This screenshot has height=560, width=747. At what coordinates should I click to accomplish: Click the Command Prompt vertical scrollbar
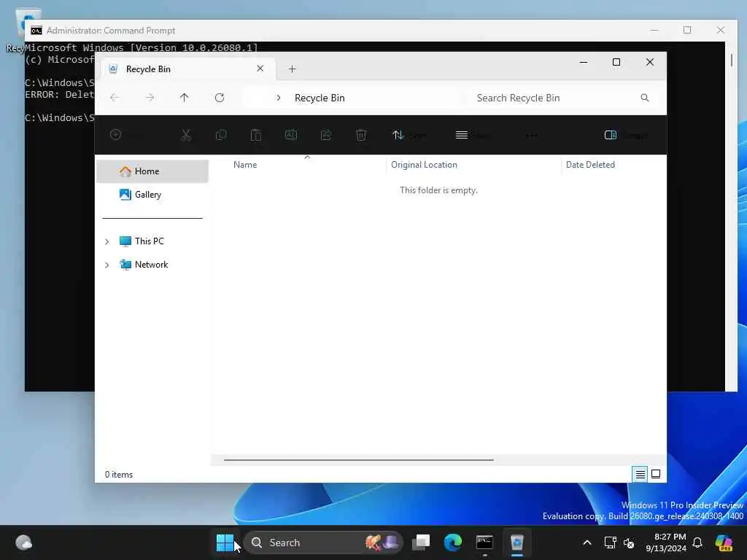click(x=731, y=216)
